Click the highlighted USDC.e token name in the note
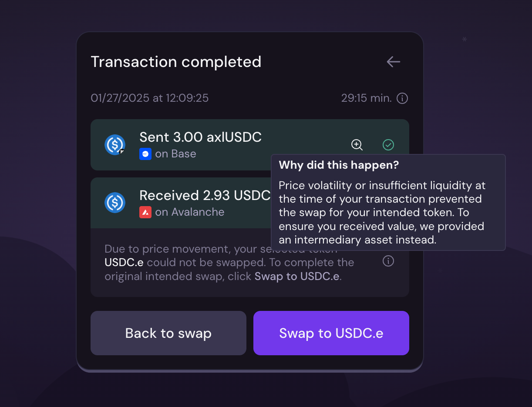 coord(124,263)
